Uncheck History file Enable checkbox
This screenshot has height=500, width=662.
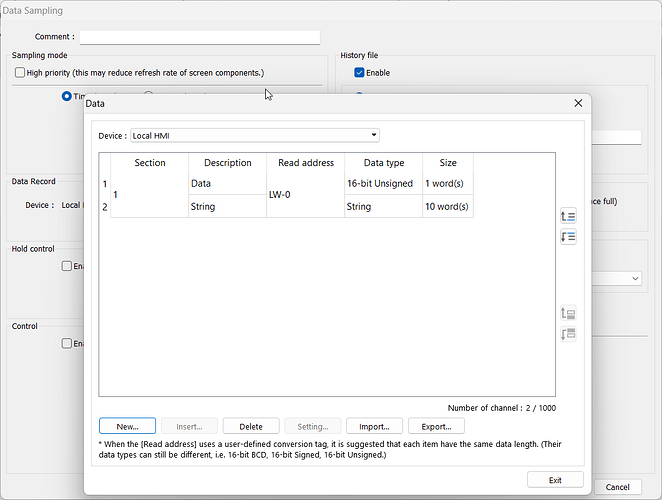click(359, 73)
